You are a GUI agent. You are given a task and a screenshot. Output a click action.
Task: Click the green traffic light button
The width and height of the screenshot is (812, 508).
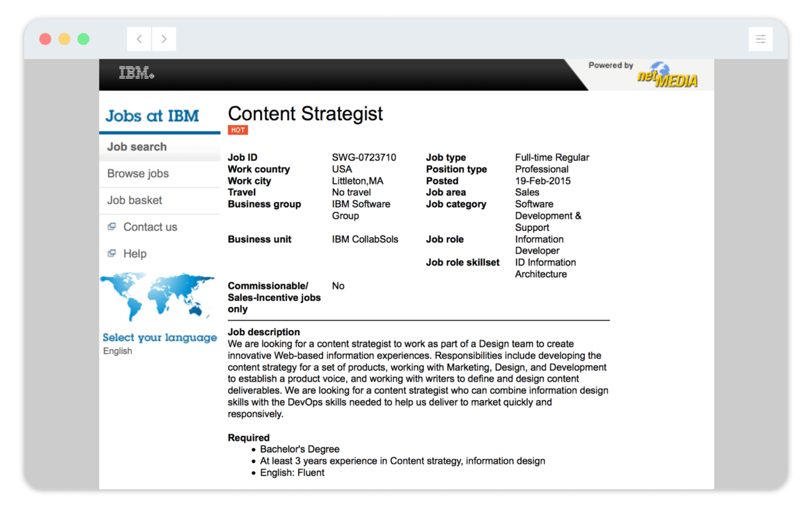coord(84,39)
